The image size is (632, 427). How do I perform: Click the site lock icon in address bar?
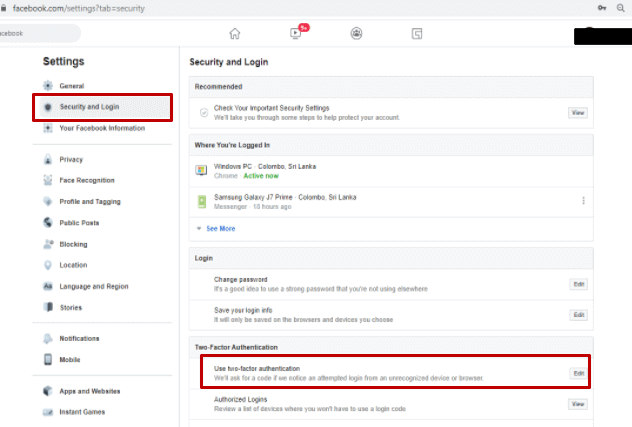coord(3,8)
